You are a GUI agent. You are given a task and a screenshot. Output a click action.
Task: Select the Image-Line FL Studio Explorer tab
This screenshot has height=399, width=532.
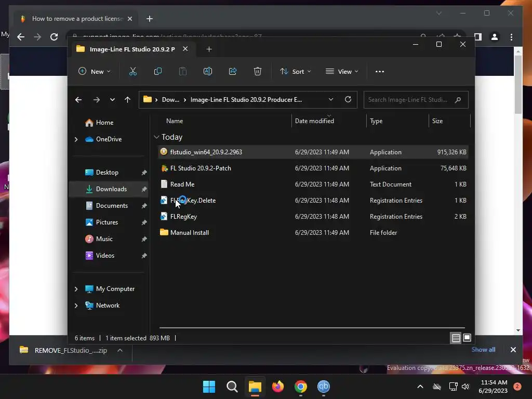coord(132,49)
